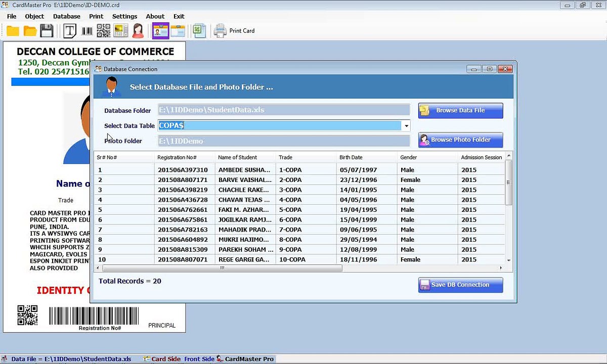The width and height of the screenshot is (607, 364).
Task: Select birth date 04/05/1996 cell
Action: (367, 200)
